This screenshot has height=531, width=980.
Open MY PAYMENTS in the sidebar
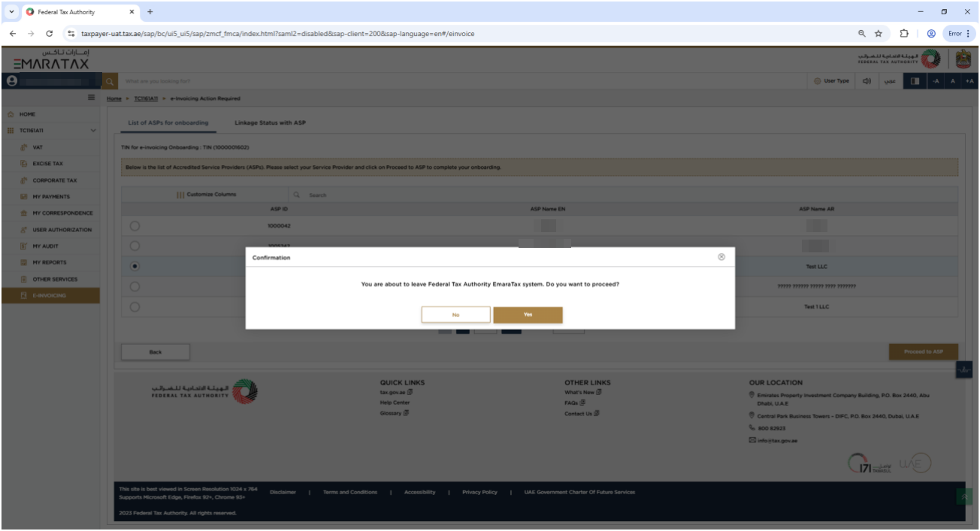coord(50,197)
